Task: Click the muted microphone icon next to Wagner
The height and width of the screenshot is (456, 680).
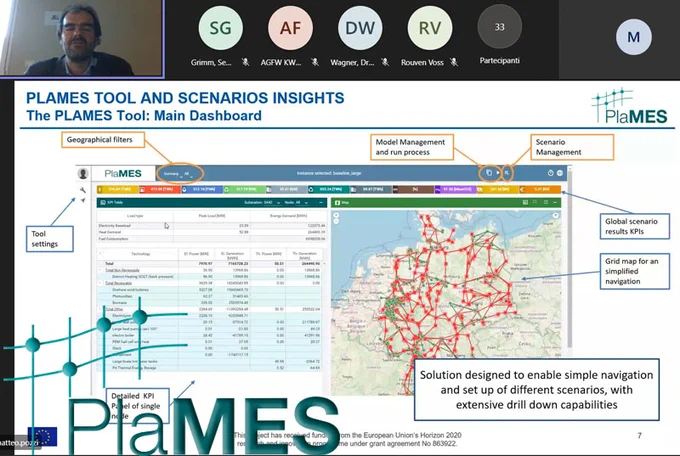Action: pos(385,62)
